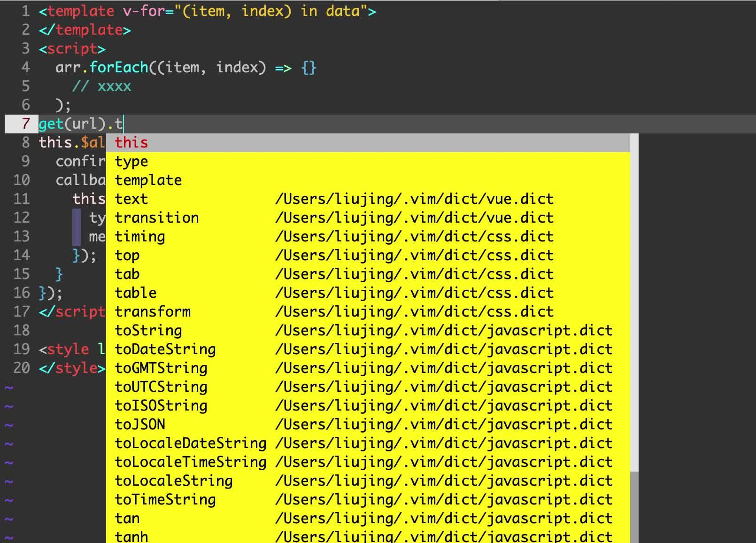Select the "tab" completion entry
Image resolution: width=756 pixels, height=543 pixels.
127,274
